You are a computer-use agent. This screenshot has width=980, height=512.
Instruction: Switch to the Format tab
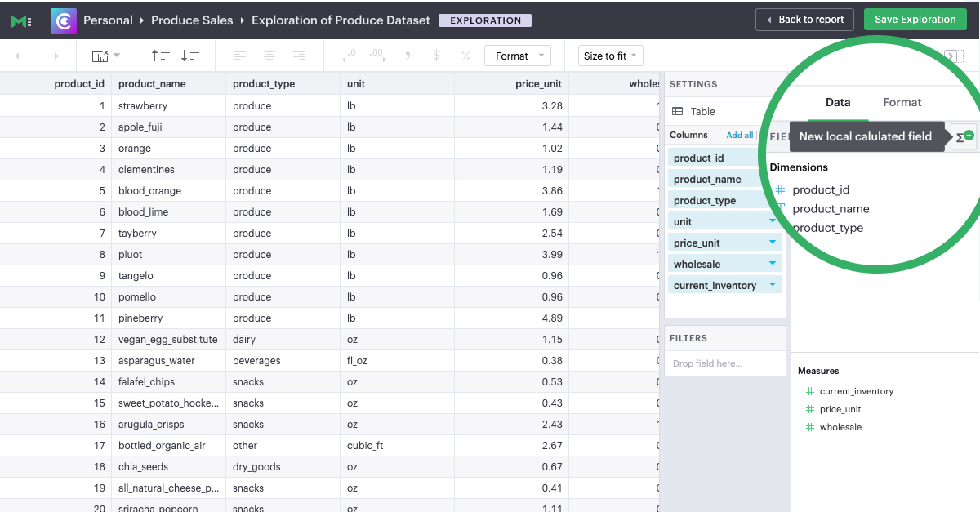point(902,102)
